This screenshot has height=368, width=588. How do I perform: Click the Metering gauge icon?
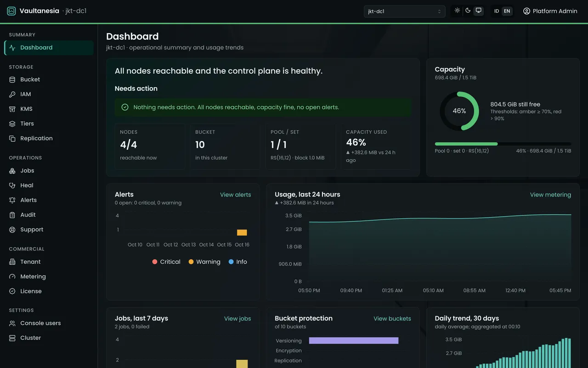[12, 276]
